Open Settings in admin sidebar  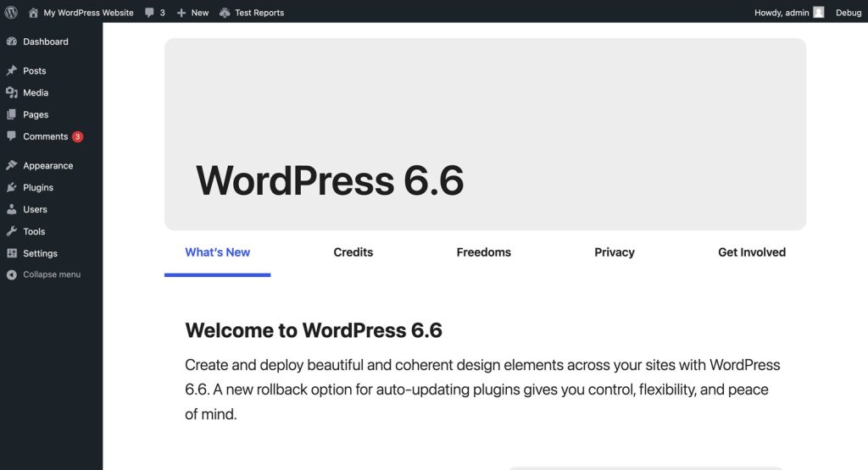click(40, 253)
